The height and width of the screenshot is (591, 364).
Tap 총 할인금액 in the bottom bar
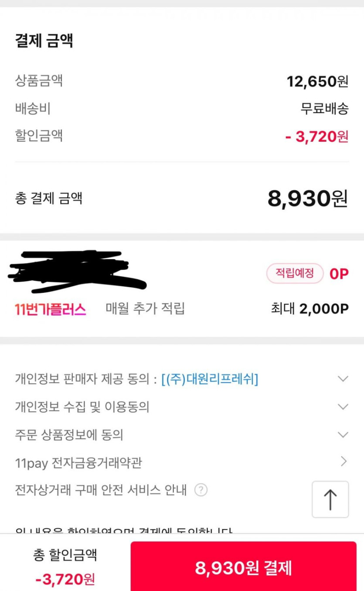coord(65,555)
